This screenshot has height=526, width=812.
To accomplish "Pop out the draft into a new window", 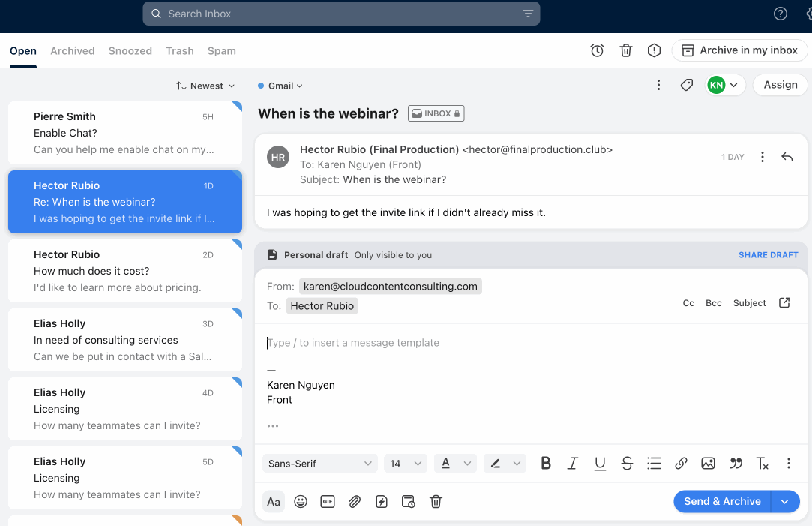I will click(x=784, y=302).
